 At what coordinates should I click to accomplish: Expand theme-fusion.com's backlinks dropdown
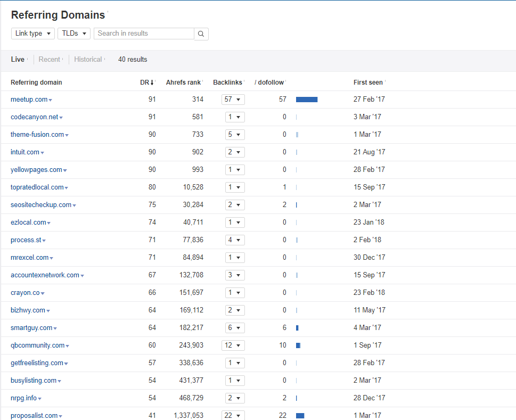click(x=234, y=134)
